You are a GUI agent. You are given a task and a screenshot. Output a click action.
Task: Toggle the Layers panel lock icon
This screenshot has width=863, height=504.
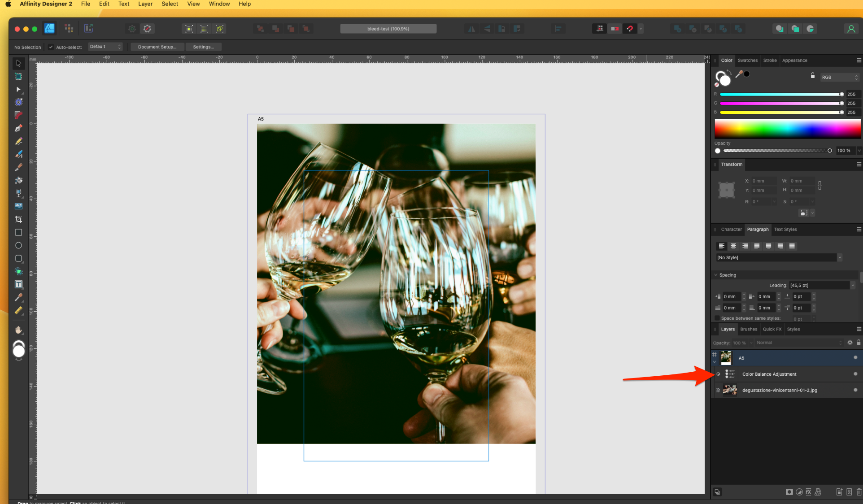[x=859, y=342]
